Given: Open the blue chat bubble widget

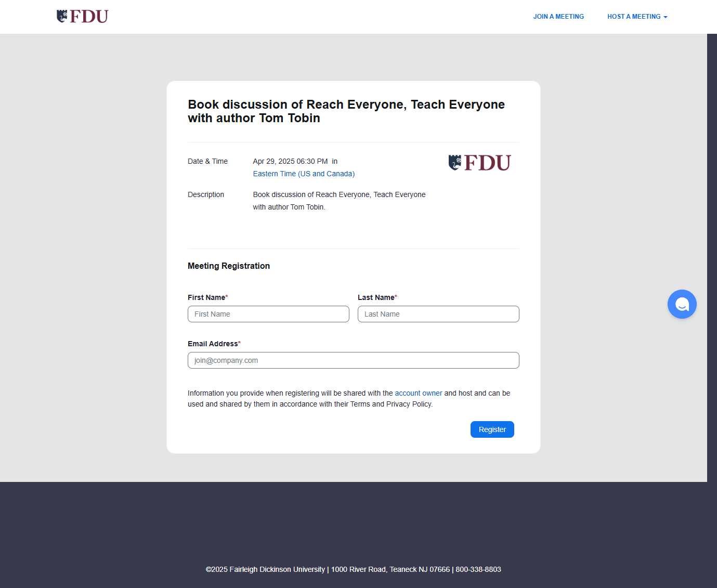Looking at the screenshot, I should click(x=682, y=304).
